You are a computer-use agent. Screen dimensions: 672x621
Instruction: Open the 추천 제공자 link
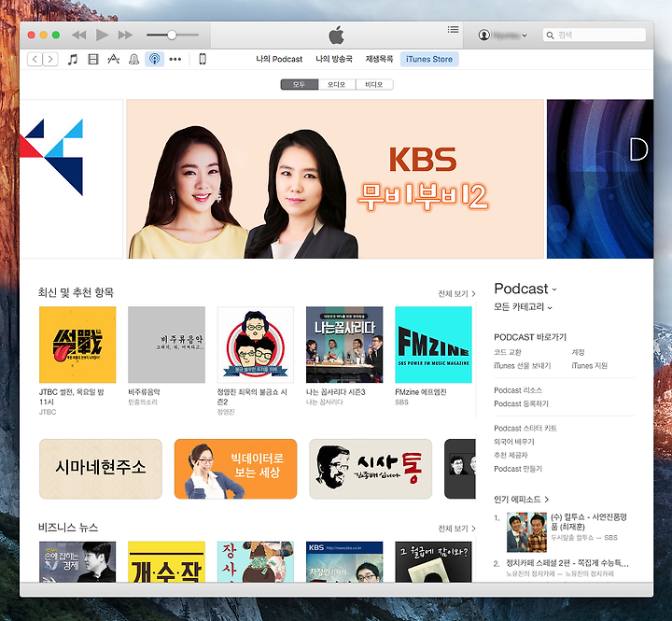coord(511,455)
